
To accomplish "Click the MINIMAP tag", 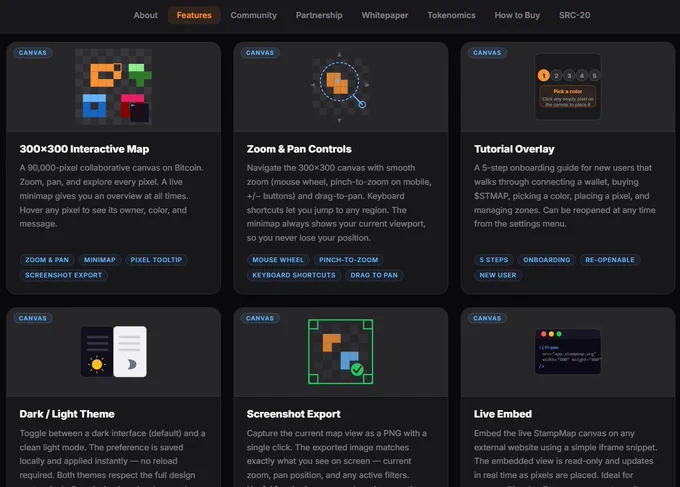I will [100, 260].
